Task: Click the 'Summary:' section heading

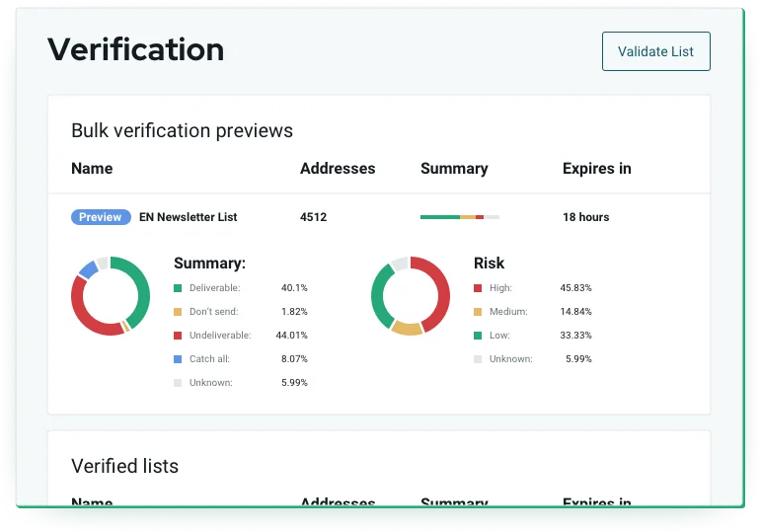Action: click(x=209, y=264)
